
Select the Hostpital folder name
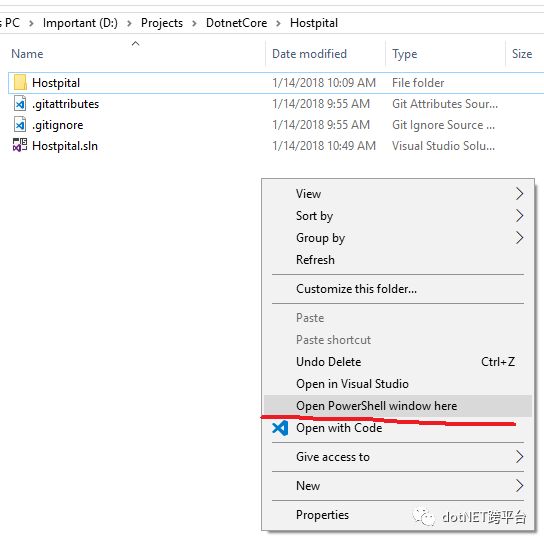coord(56,83)
